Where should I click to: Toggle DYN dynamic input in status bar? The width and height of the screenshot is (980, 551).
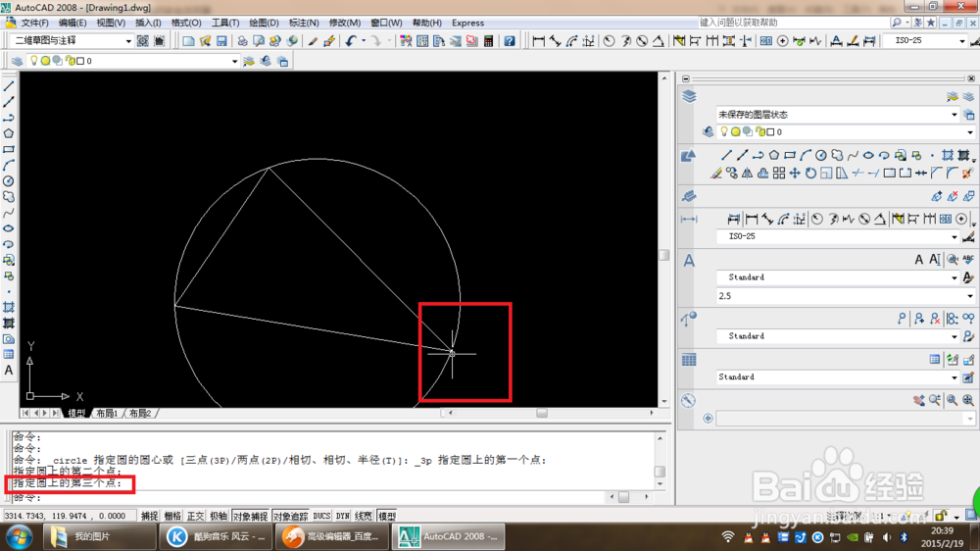tap(342, 516)
